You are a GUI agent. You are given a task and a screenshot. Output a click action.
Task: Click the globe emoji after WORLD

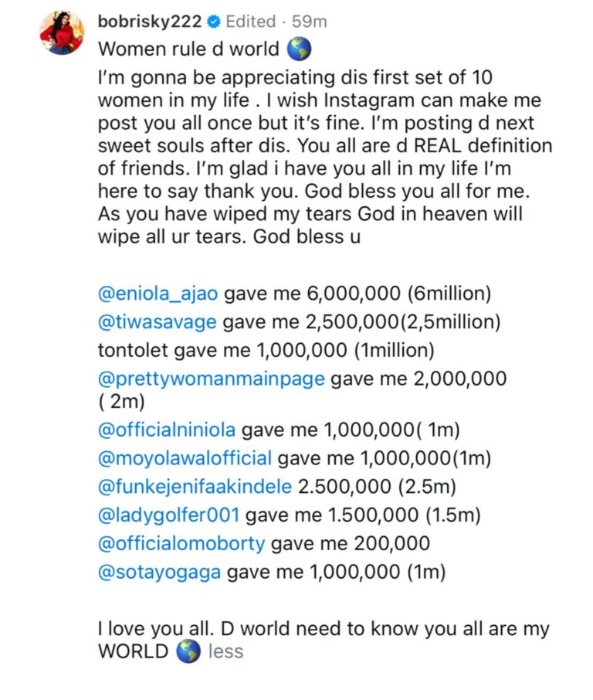(188, 651)
